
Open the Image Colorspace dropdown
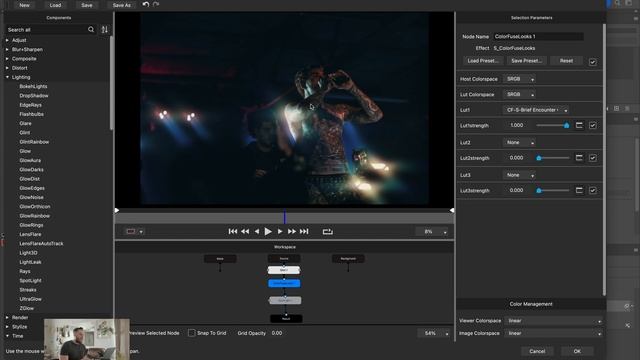[554, 333]
